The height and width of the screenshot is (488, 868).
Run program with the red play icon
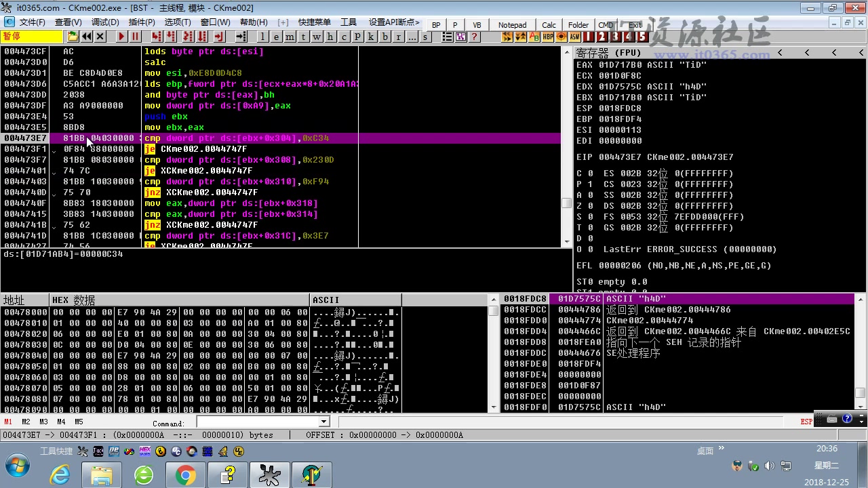pyautogui.click(x=121, y=37)
